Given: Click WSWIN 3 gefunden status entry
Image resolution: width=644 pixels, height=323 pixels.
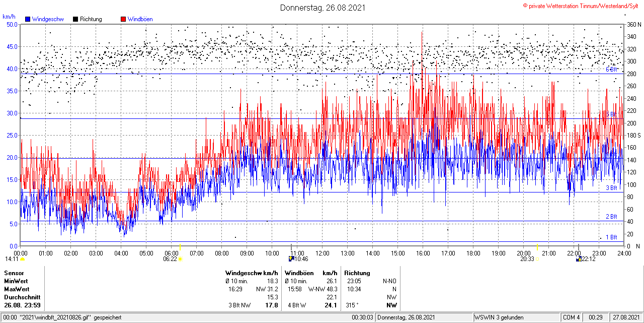Looking at the screenshot, I should click(x=499, y=317).
